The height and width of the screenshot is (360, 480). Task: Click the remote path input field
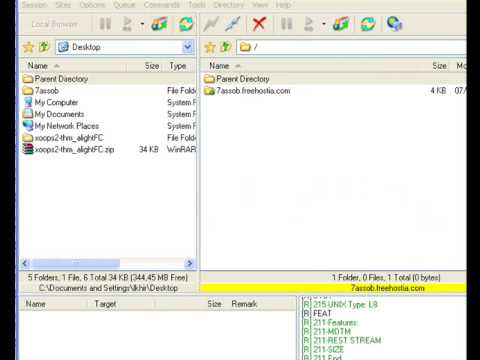[x=352, y=47]
